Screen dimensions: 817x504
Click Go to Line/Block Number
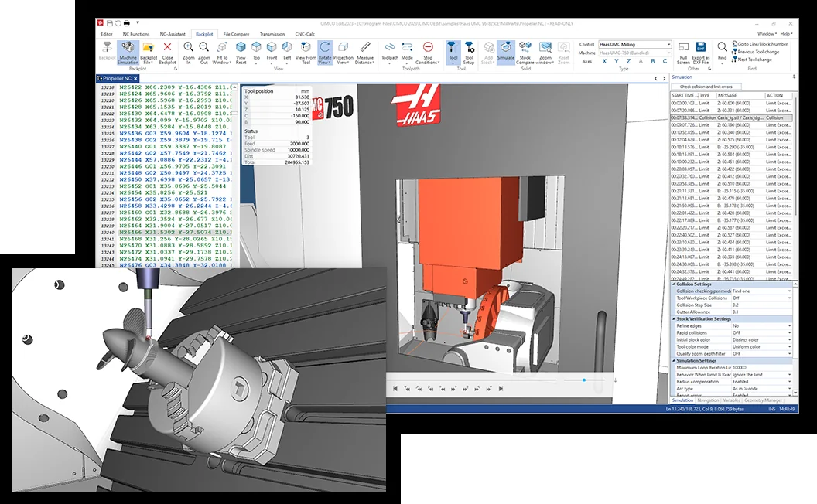[760, 44]
